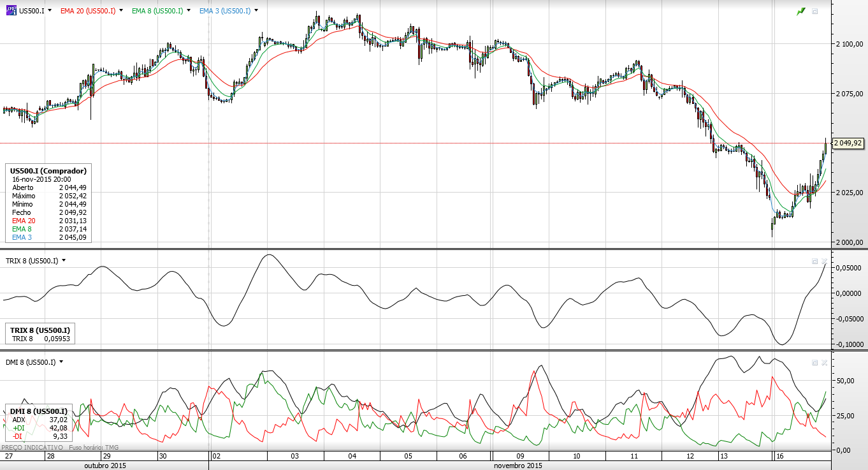
Task: Click the red EMA 20 (US500.I) label
Action: click(89, 11)
